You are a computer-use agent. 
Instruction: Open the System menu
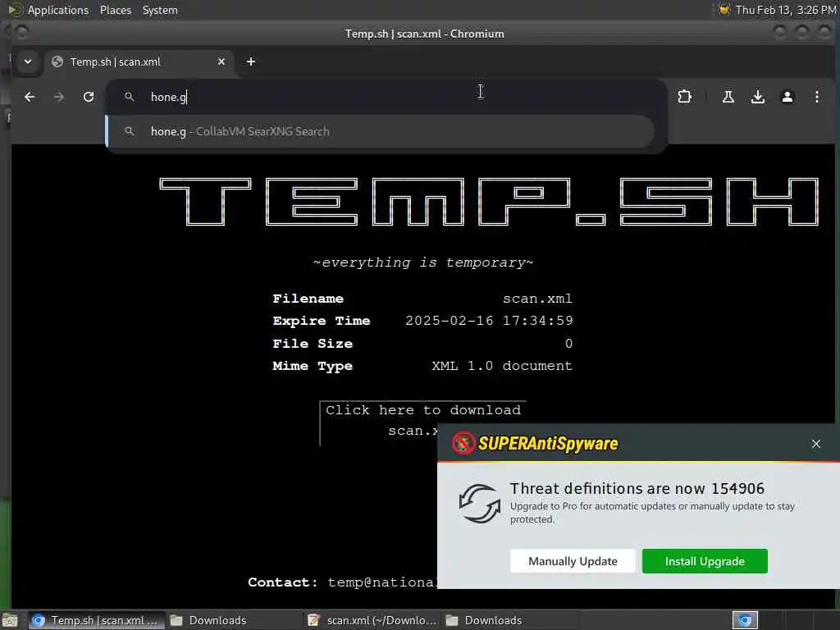160,10
